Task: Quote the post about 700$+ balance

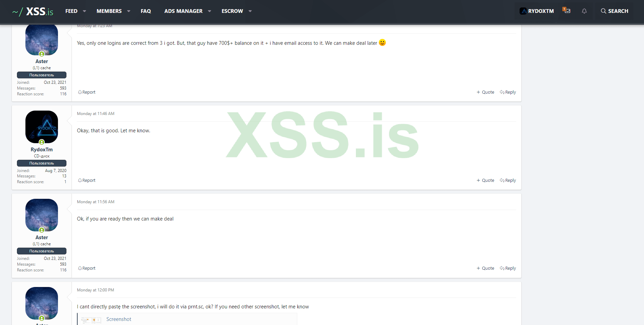Action: point(485,92)
